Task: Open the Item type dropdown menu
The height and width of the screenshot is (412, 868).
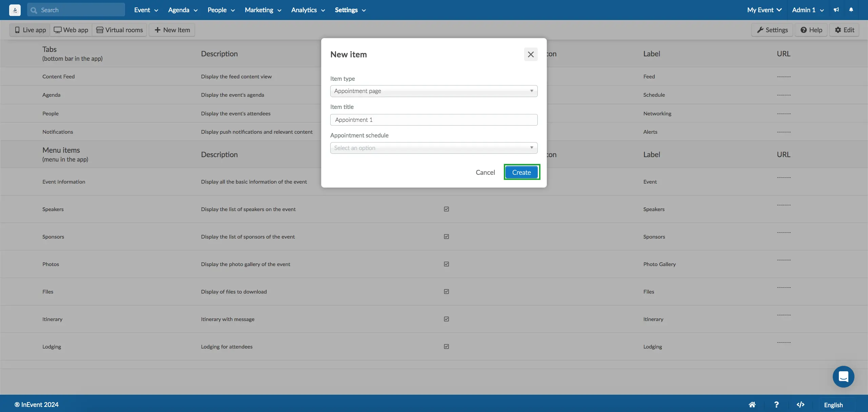Action: pos(433,91)
